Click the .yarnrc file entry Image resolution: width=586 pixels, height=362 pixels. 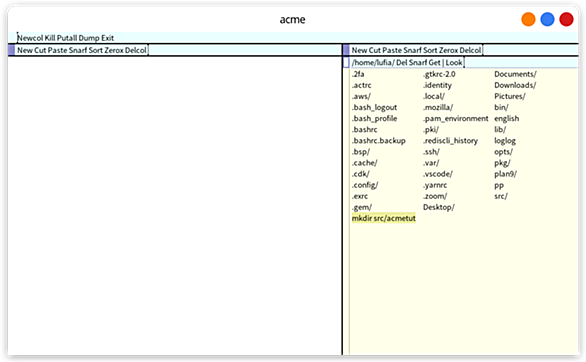coord(435,185)
